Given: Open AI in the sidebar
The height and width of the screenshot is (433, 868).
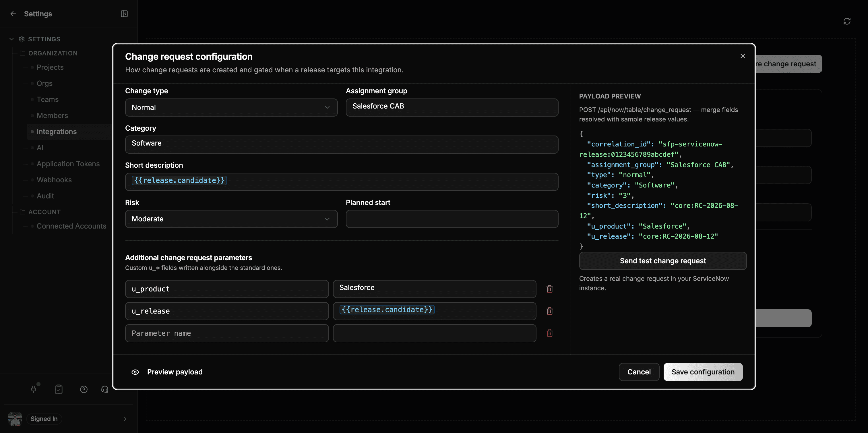Looking at the screenshot, I should pos(40,148).
